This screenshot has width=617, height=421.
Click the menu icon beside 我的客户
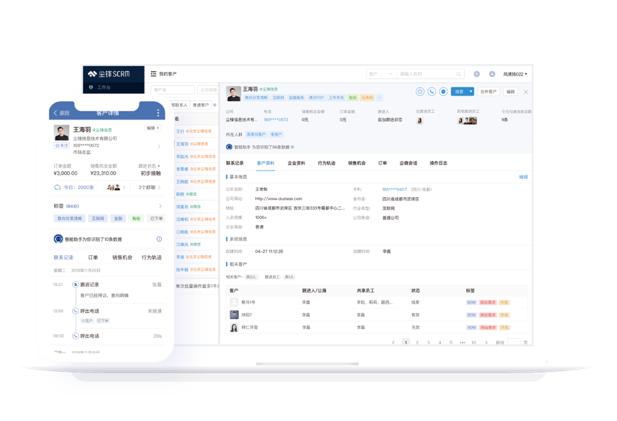click(153, 74)
